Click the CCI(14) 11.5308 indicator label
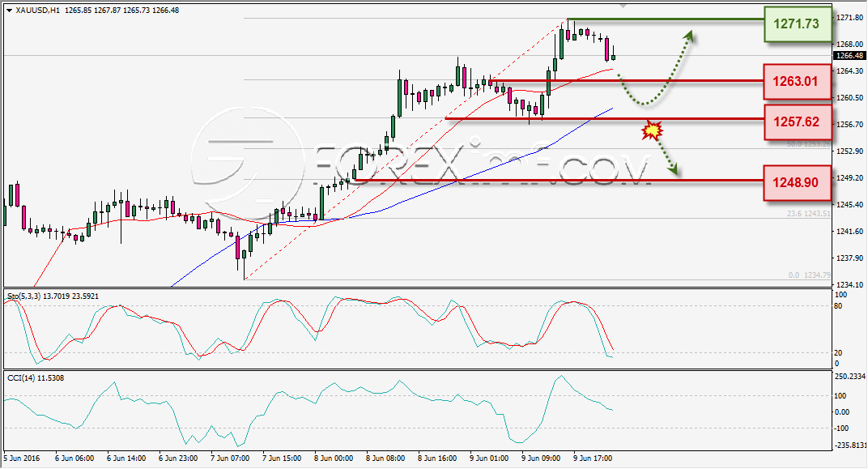Viewport: 868px width, 469px height. pos(36,377)
